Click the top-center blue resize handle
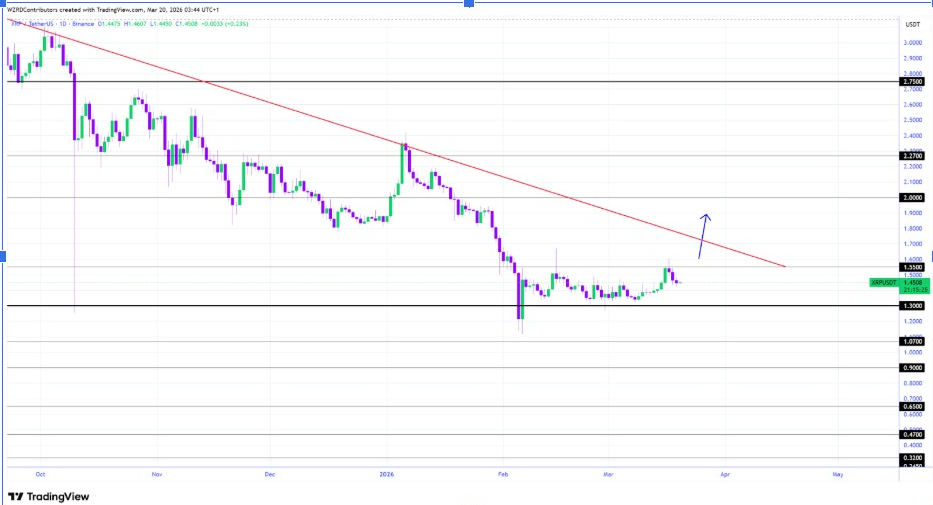 [467, 3]
